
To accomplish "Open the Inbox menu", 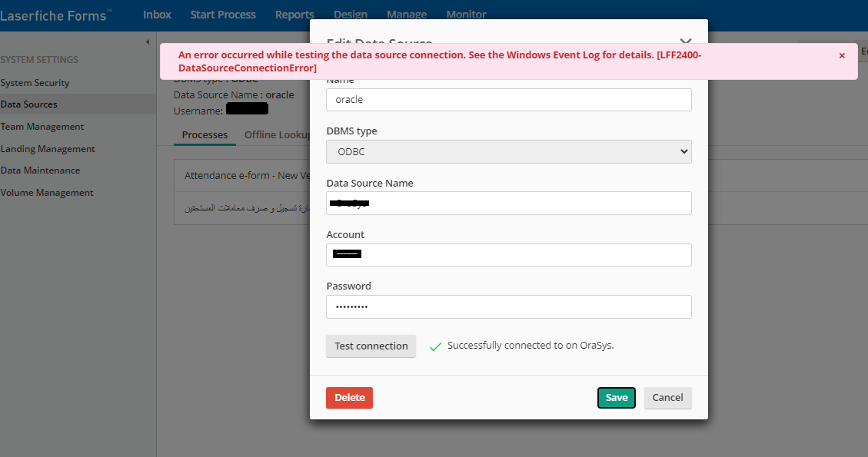I will click(x=157, y=15).
